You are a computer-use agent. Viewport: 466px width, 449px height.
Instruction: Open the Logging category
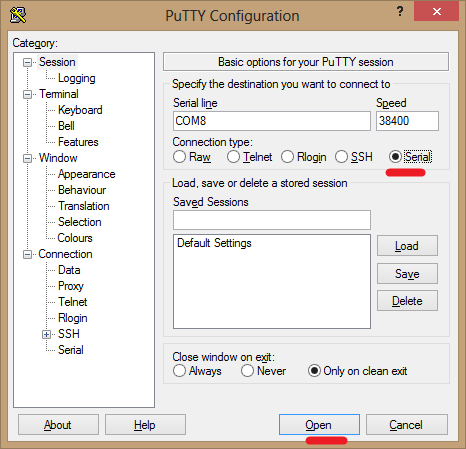pyautogui.click(x=77, y=78)
